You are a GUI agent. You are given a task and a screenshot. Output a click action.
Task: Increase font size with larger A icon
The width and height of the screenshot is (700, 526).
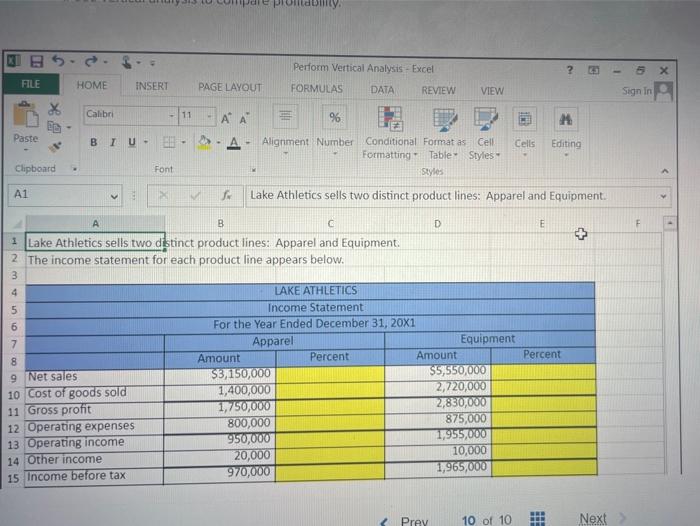coord(226,118)
